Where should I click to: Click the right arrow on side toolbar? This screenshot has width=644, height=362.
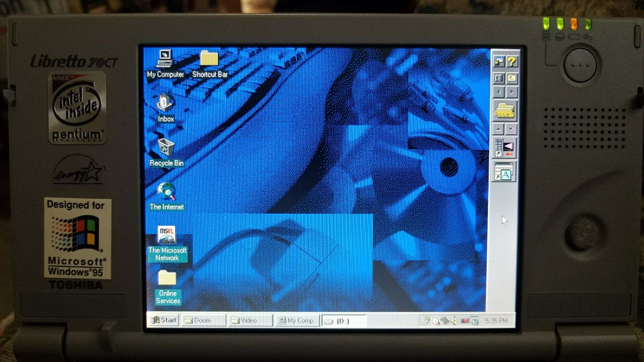pos(512,92)
